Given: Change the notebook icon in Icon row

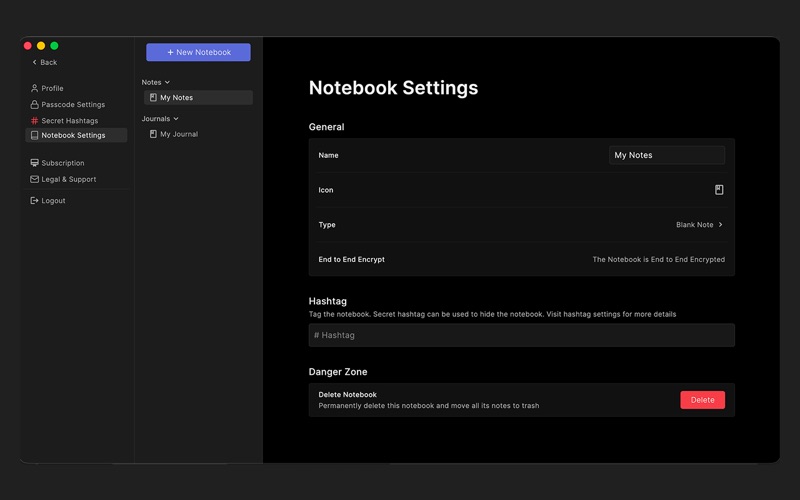Looking at the screenshot, I should click(719, 190).
